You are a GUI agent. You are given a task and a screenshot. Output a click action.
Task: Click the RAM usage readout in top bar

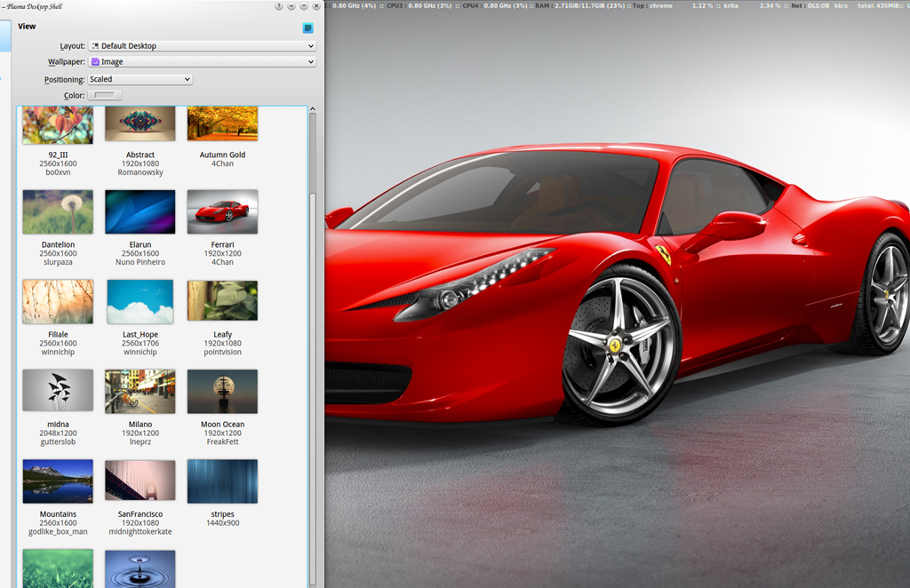[x=579, y=6]
